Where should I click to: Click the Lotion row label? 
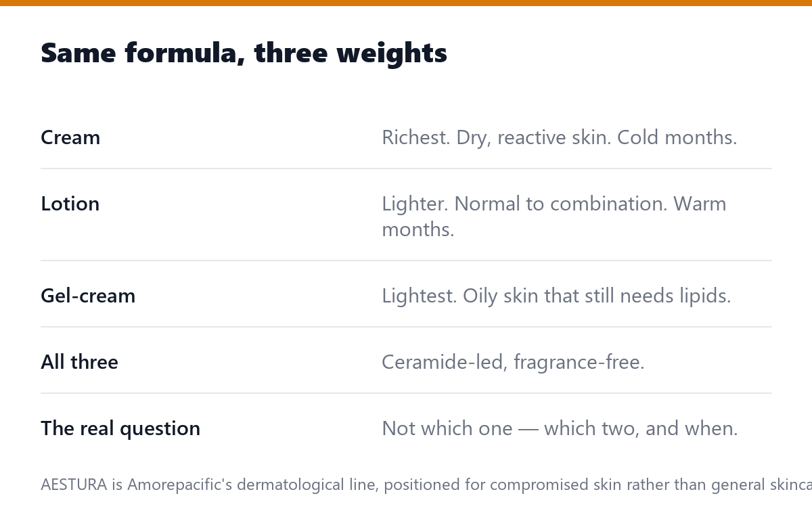[x=70, y=204]
